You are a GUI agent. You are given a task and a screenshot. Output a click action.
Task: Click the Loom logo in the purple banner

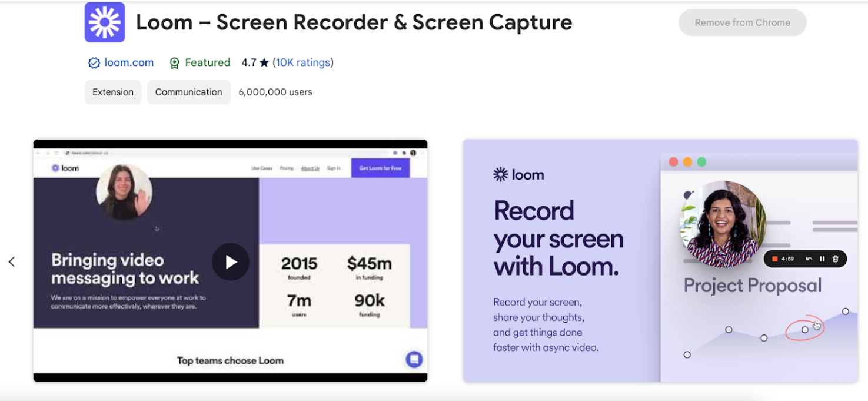(518, 174)
